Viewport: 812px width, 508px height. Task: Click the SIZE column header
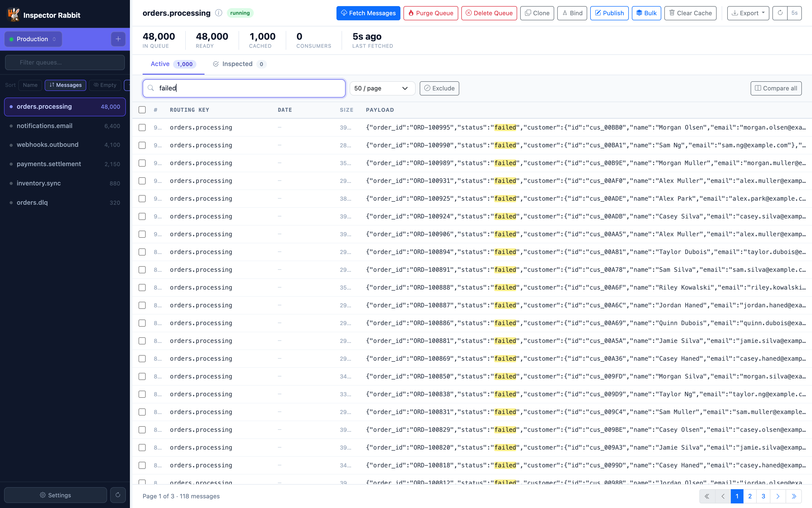(x=346, y=110)
